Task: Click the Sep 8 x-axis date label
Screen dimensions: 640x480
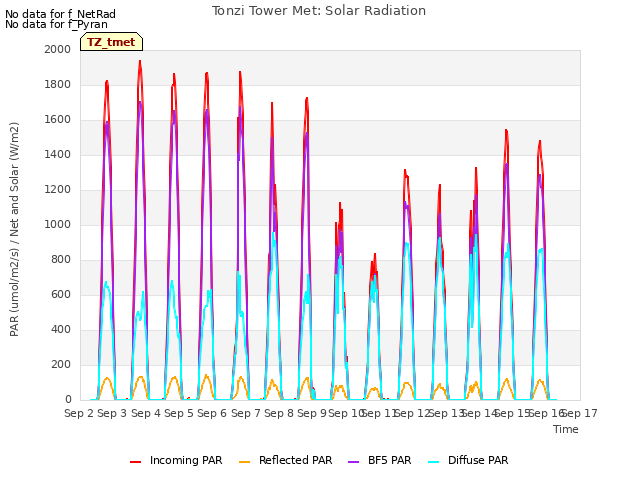Action: [x=279, y=413]
